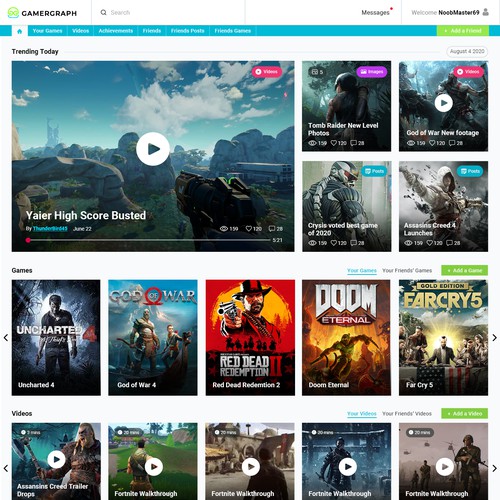Click the search magnifier icon

click(104, 12)
